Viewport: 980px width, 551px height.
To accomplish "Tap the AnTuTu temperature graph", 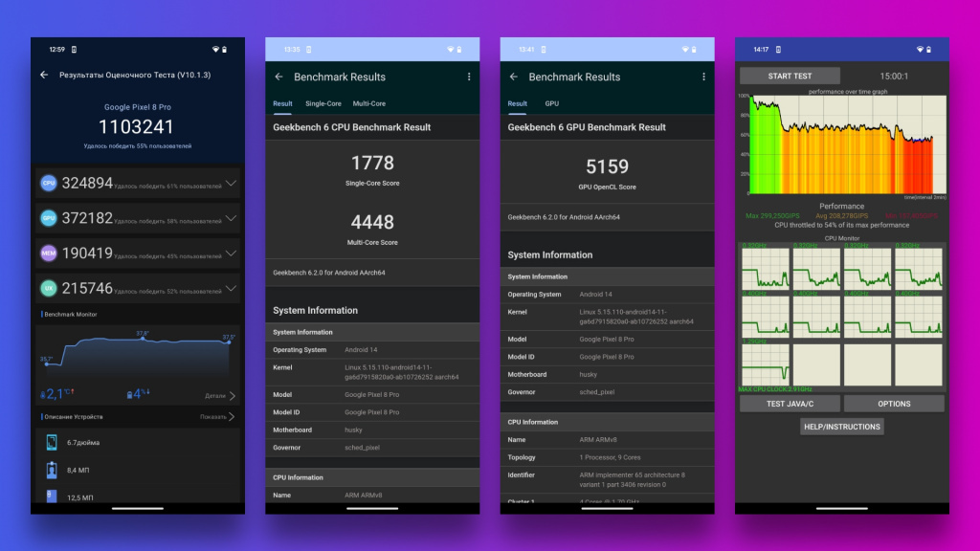I will (138, 356).
